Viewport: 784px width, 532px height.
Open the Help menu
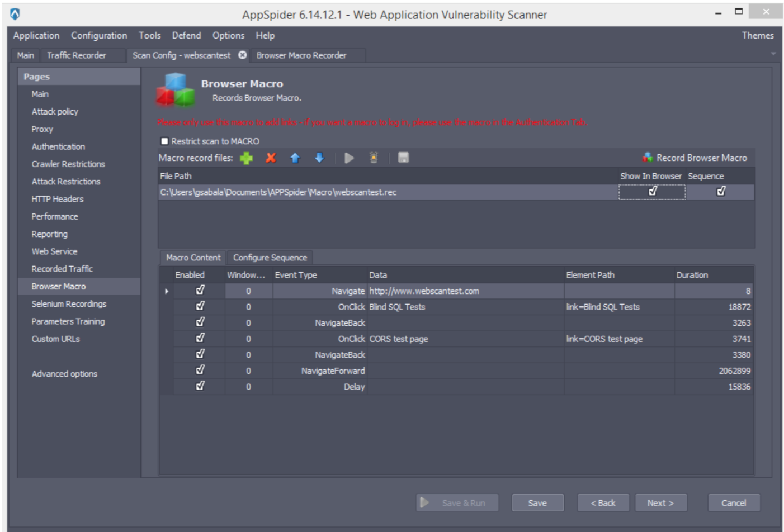pos(265,35)
